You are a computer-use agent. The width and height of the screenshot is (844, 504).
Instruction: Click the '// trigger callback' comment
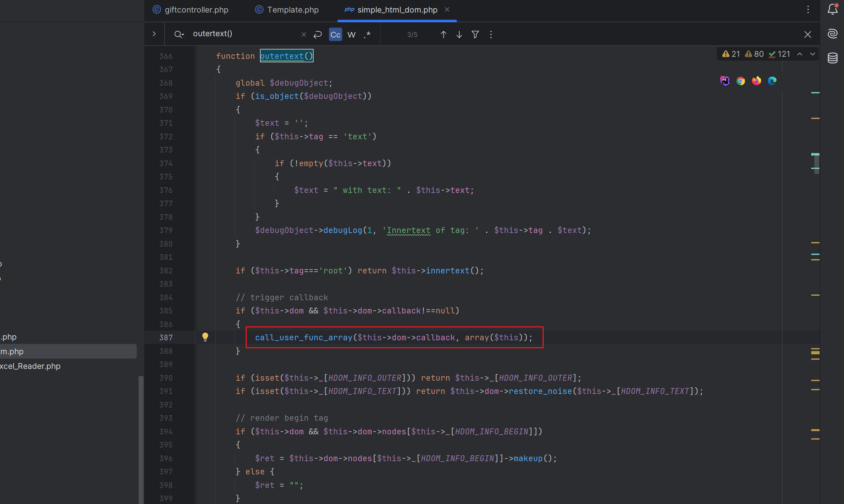tap(282, 297)
